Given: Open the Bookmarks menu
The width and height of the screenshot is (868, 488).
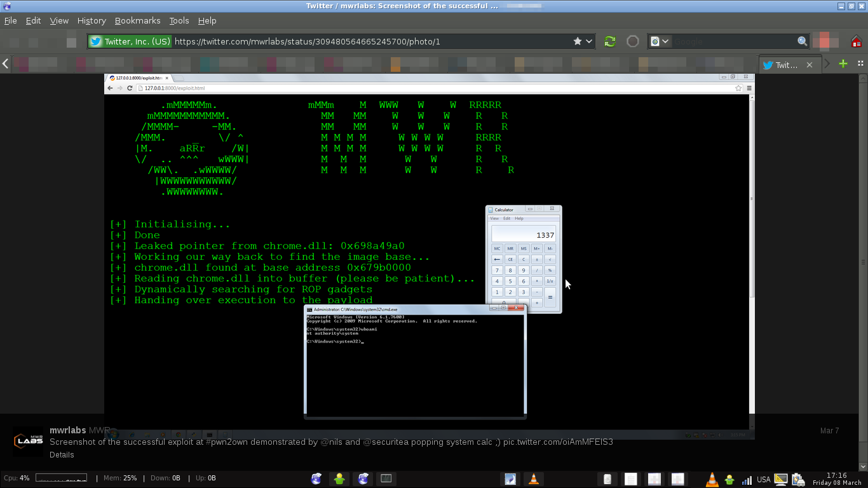Looking at the screenshot, I should tap(137, 20).
